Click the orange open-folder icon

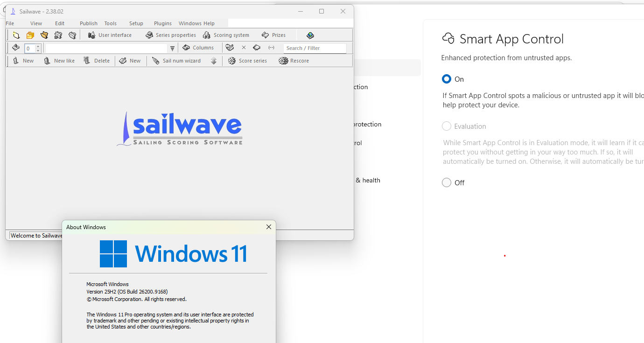pyautogui.click(x=44, y=35)
